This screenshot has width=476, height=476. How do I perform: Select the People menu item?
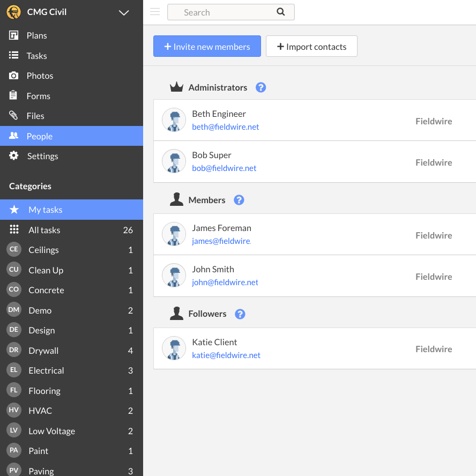click(x=39, y=136)
